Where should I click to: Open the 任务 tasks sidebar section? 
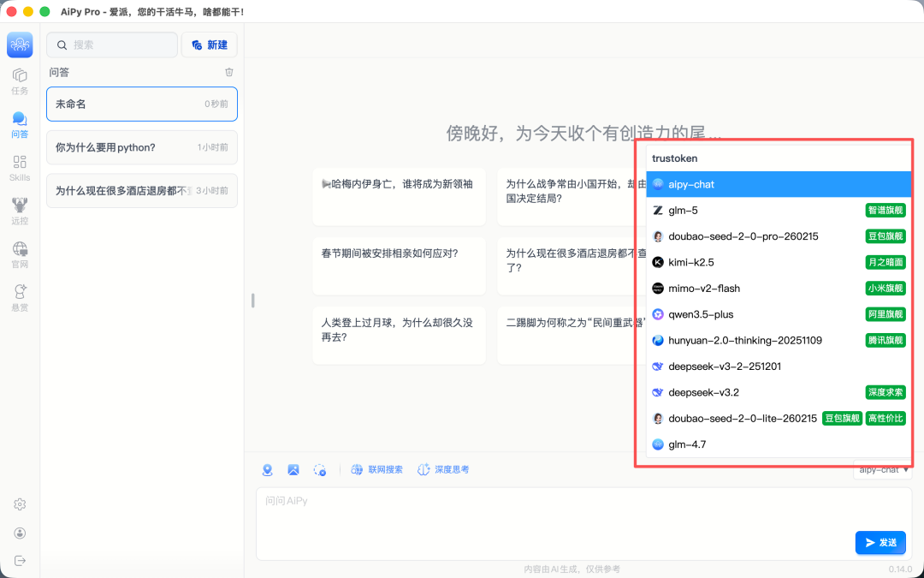pyautogui.click(x=20, y=81)
